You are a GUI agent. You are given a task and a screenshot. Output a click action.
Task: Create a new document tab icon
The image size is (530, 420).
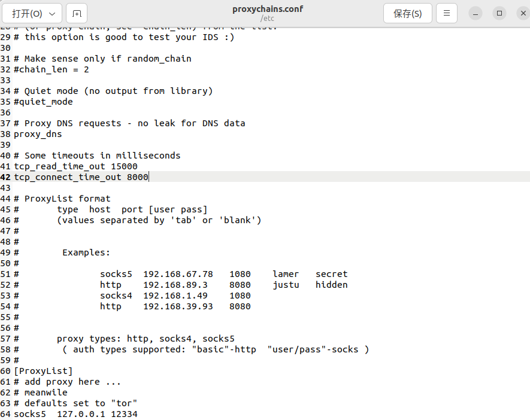(77, 14)
